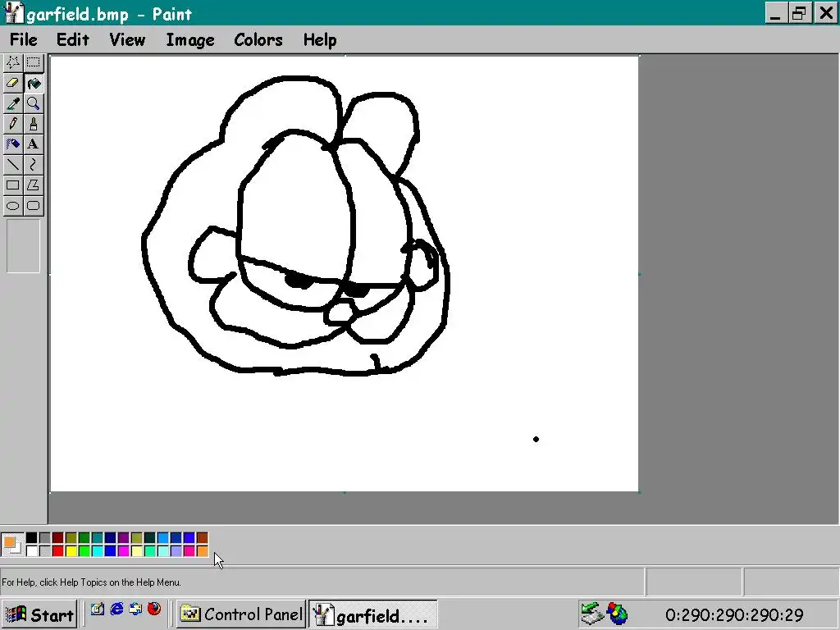The height and width of the screenshot is (630, 840).
Task: Pick the Rectangle shape tool
Action: pyautogui.click(x=13, y=185)
